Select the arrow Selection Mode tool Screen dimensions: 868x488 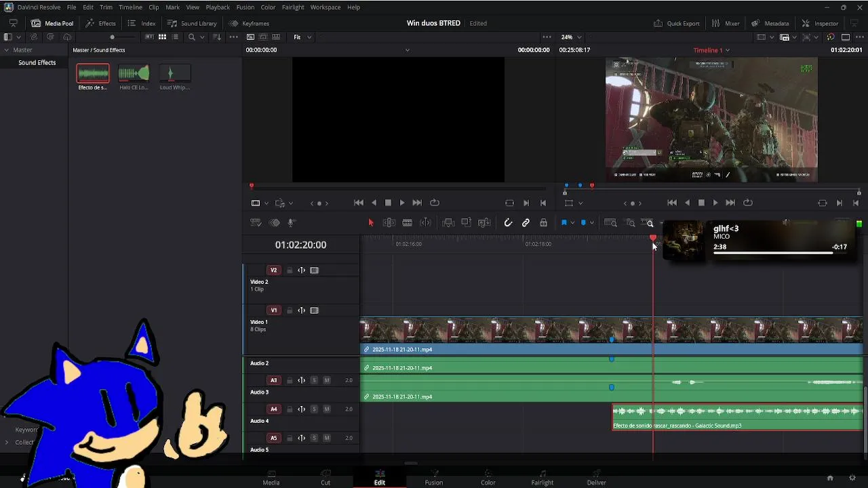[x=370, y=222]
